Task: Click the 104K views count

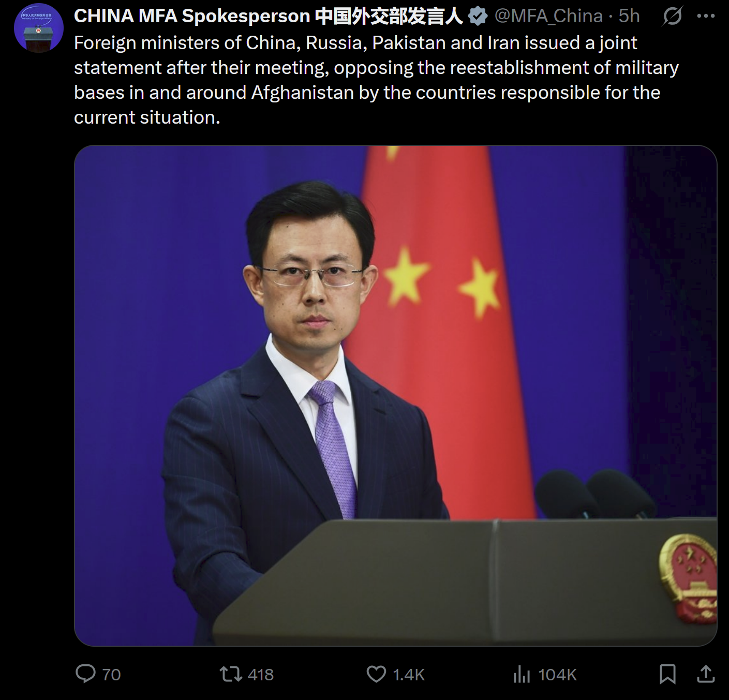Action: pyautogui.click(x=557, y=675)
